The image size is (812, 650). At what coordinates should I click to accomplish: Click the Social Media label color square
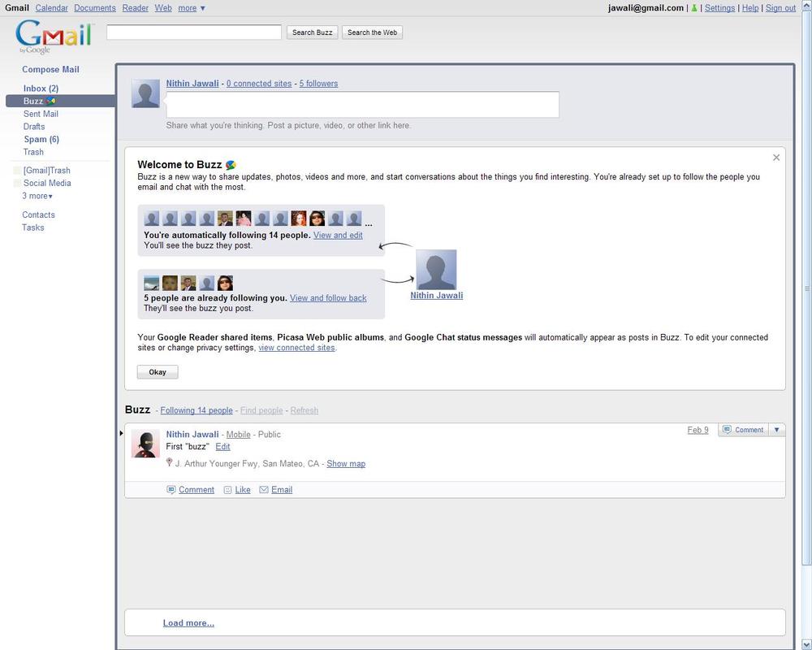[17, 184]
